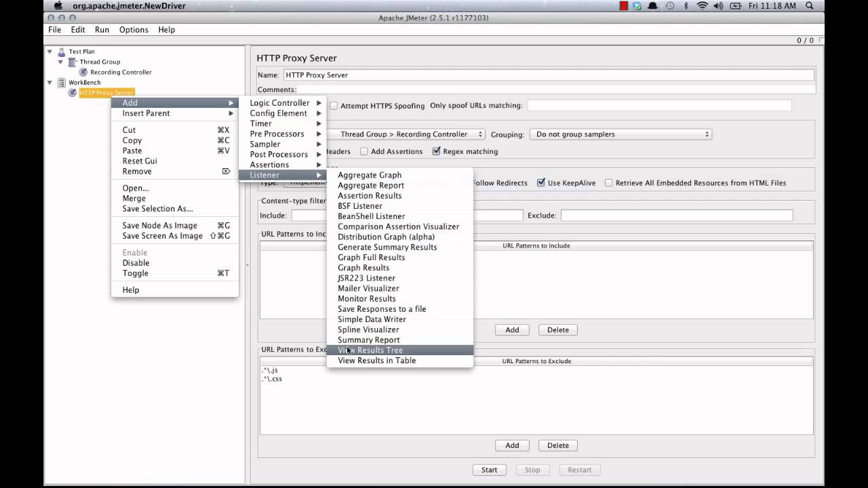Toggle Add Assertions checkbox
This screenshot has width=868, height=488.
tap(364, 152)
